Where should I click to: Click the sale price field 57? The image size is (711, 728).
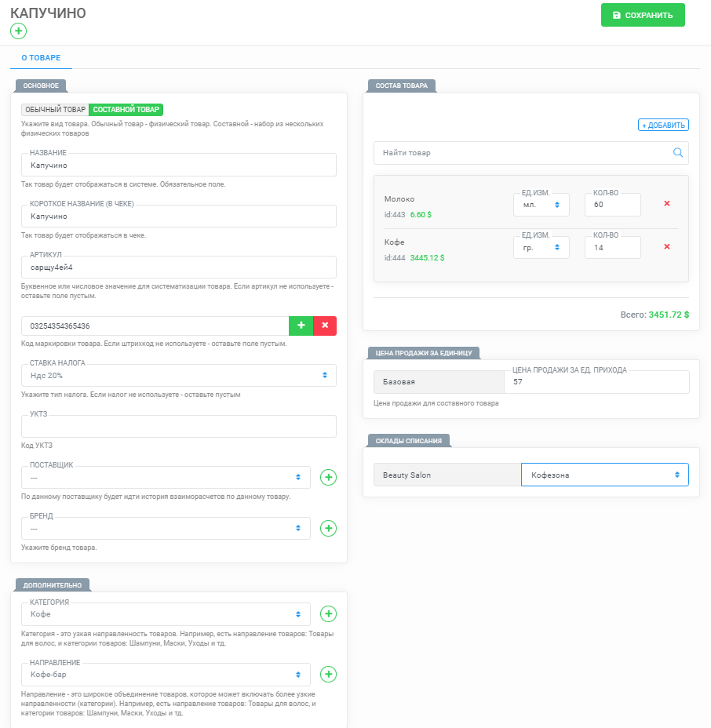click(596, 381)
